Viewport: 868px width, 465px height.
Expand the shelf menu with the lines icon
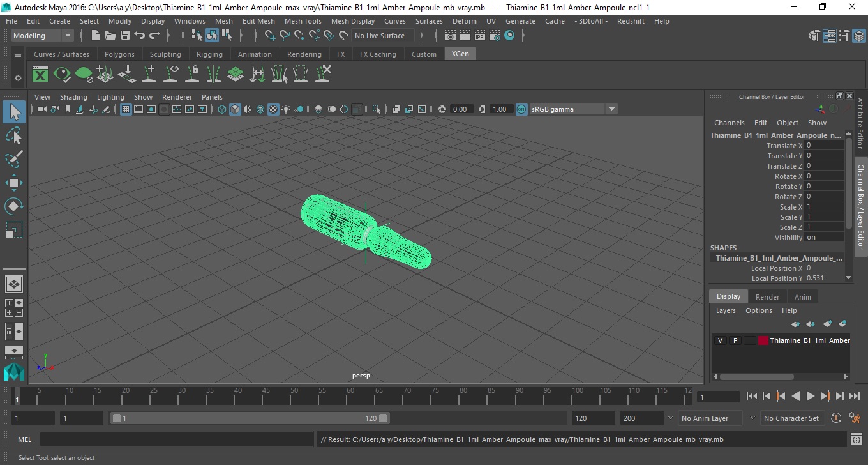click(x=18, y=56)
